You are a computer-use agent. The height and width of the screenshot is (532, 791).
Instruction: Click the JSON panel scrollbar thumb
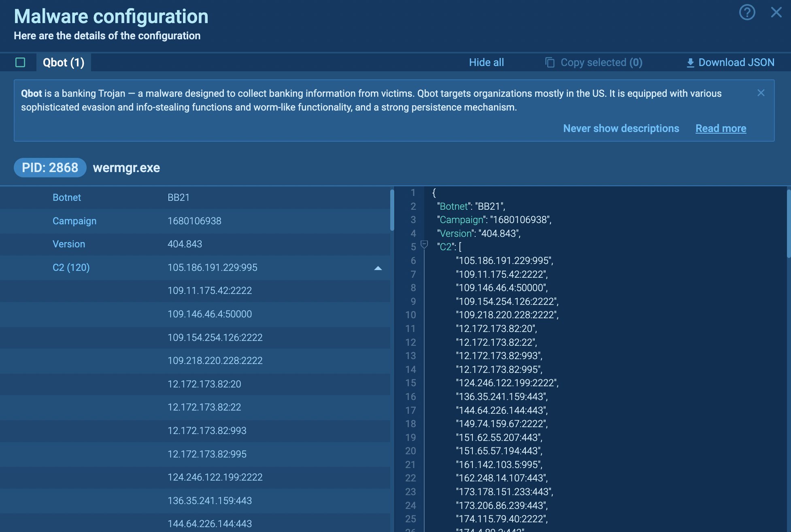point(789,223)
